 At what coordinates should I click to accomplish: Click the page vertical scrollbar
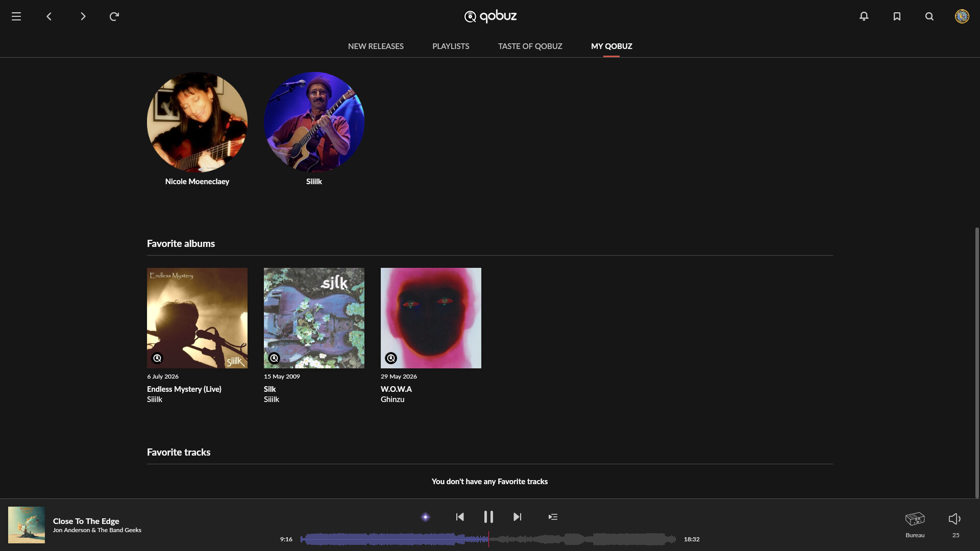977,362
